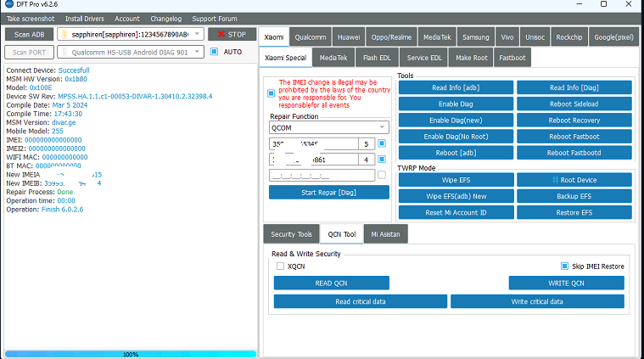Toggle Skip IMEI Restore checkbox
Image resolution: width=644 pixels, height=359 pixels.
[565, 266]
